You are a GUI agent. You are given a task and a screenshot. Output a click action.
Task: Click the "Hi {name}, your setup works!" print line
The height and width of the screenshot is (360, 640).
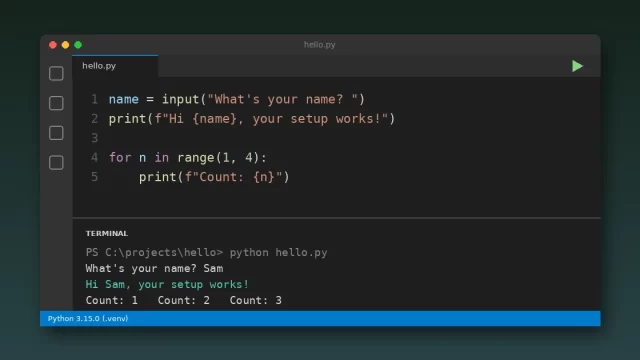click(252, 119)
